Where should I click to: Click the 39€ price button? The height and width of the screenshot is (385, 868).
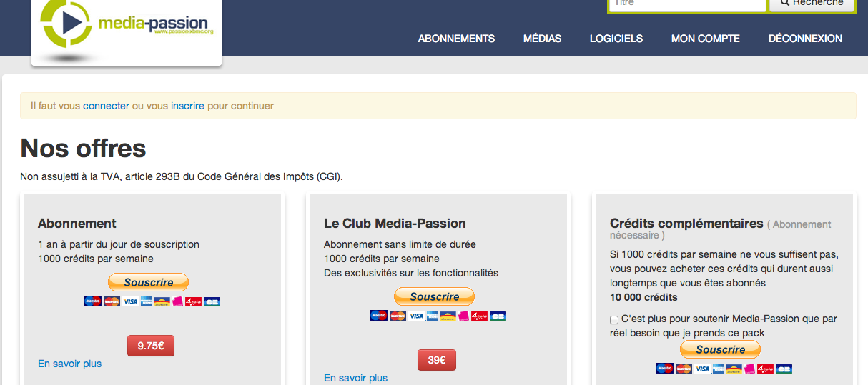tap(437, 360)
